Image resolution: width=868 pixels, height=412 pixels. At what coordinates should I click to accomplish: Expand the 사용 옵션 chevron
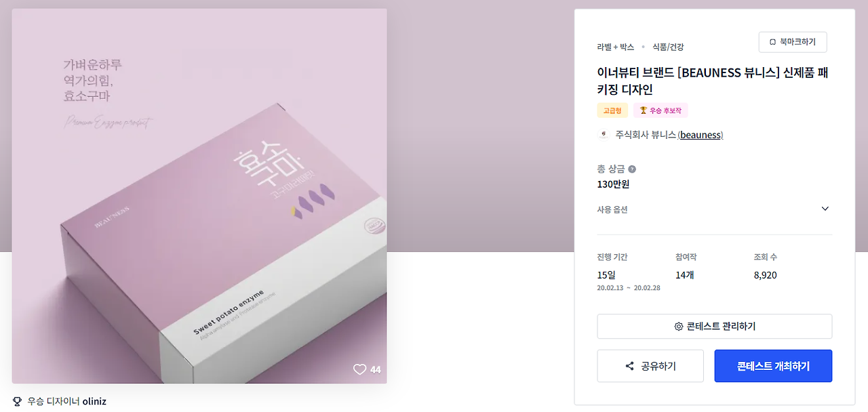click(x=825, y=209)
